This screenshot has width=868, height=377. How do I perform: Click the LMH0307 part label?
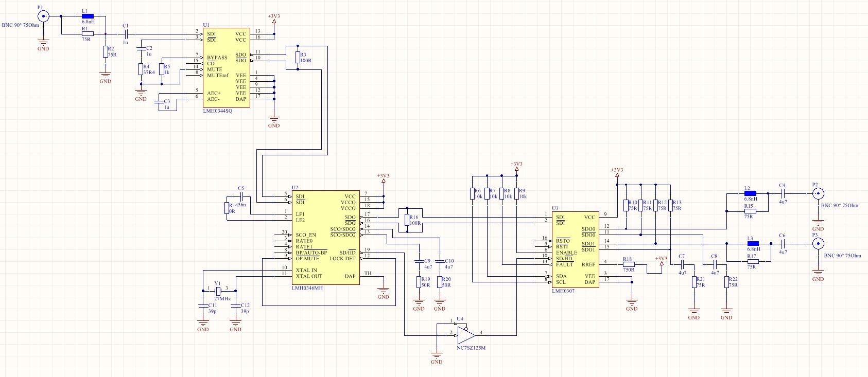point(563,291)
